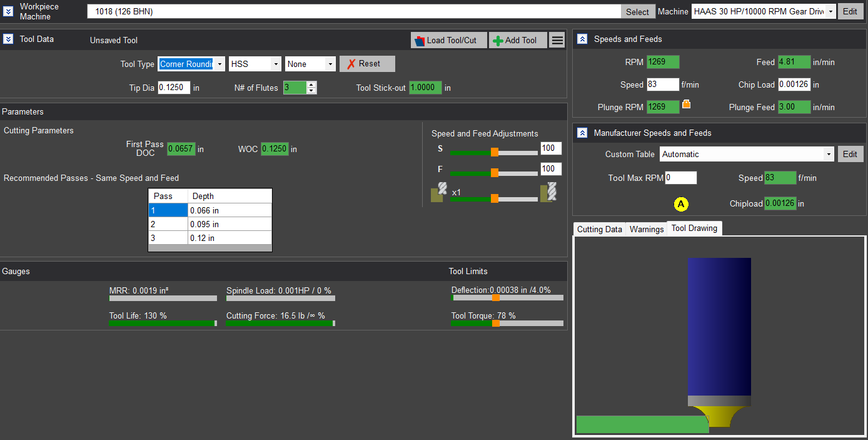Decrease number of flutes with down arrow
The height and width of the screenshot is (440, 868).
click(311, 91)
